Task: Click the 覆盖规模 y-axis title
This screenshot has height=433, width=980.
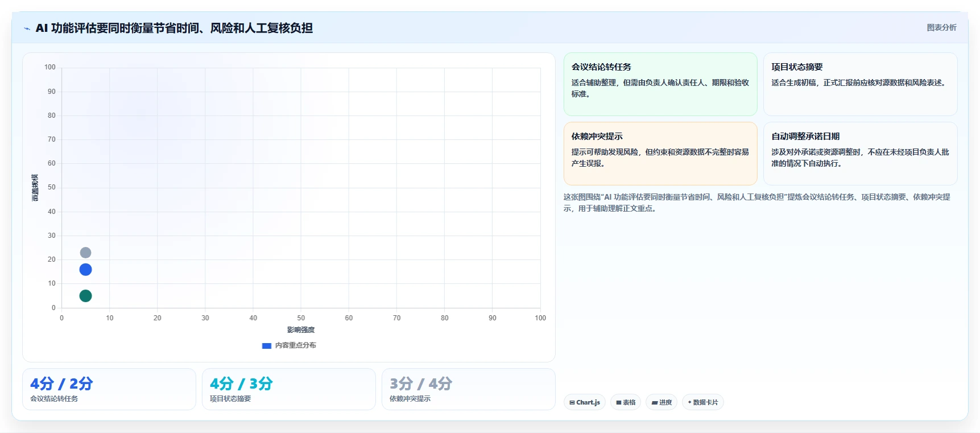Action: [35, 188]
